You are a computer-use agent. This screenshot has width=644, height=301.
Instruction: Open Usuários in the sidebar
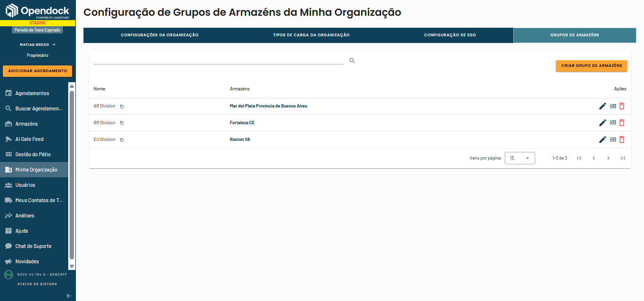click(34, 185)
